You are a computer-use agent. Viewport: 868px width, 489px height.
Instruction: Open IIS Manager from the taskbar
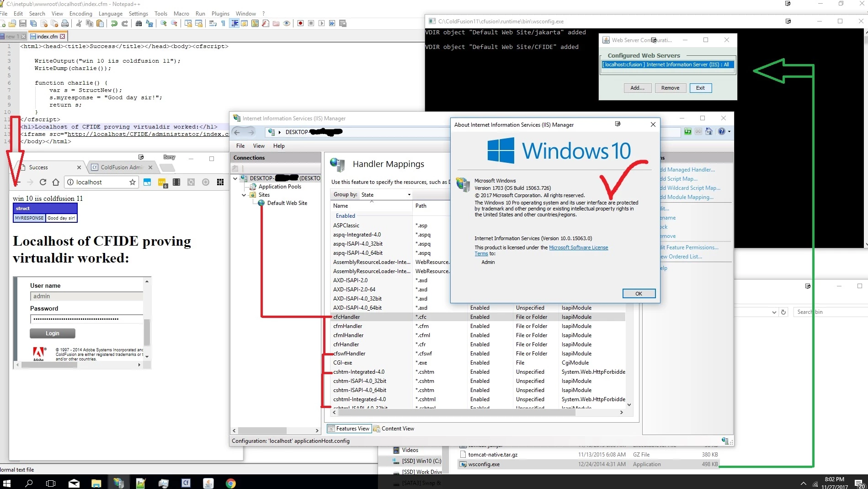click(118, 483)
